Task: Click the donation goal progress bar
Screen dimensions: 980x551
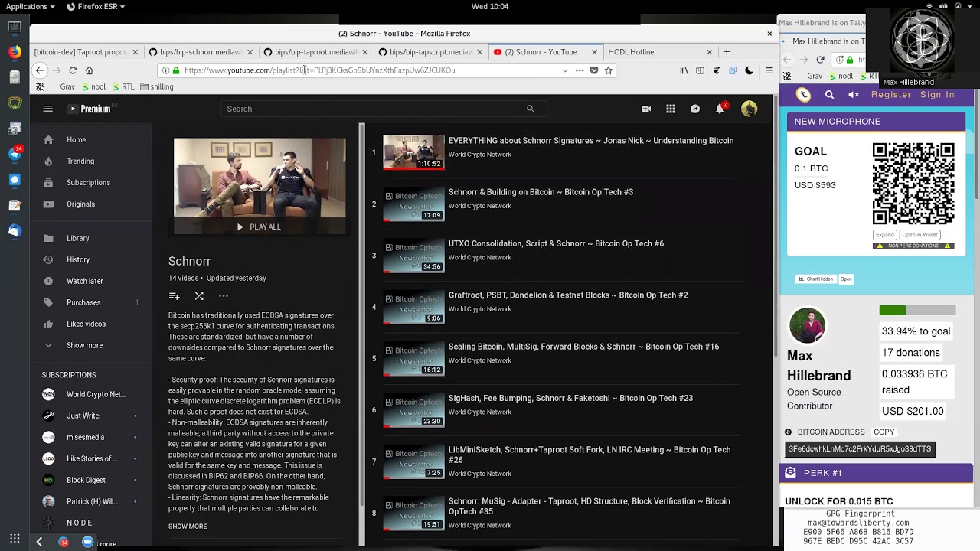Action: click(x=917, y=310)
